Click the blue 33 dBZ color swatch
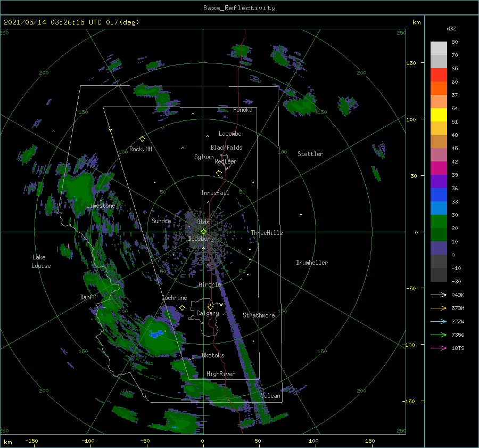Image resolution: width=479 pixels, height=448 pixels. pyautogui.click(x=439, y=195)
